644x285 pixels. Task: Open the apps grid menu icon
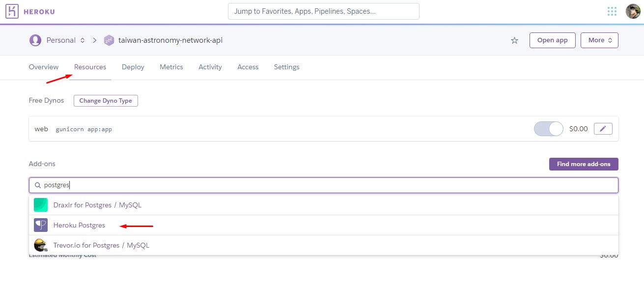point(612,11)
